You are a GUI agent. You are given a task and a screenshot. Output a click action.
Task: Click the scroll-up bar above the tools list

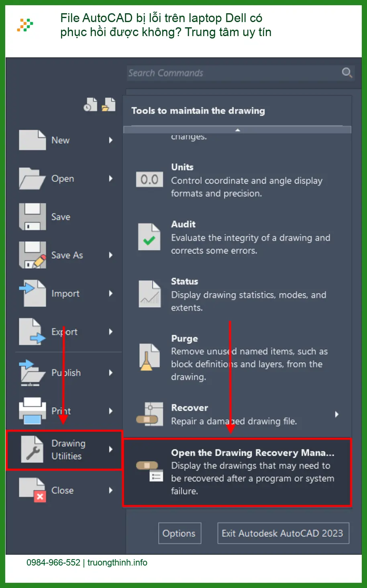point(237,130)
